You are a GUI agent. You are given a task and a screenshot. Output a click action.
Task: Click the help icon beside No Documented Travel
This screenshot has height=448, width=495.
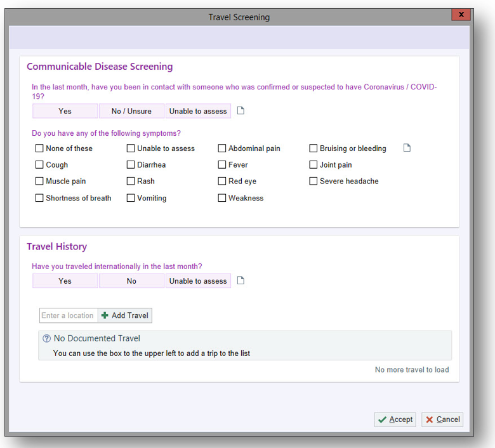point(46,339)
